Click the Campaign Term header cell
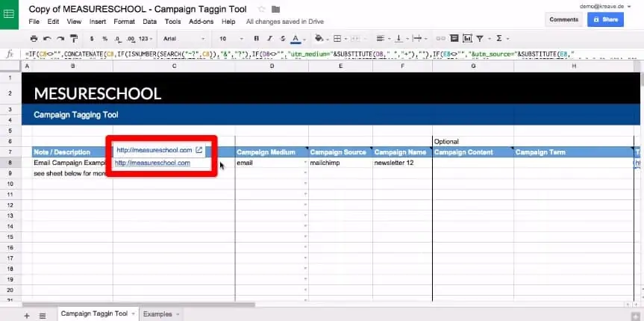 tap(573, 152)
